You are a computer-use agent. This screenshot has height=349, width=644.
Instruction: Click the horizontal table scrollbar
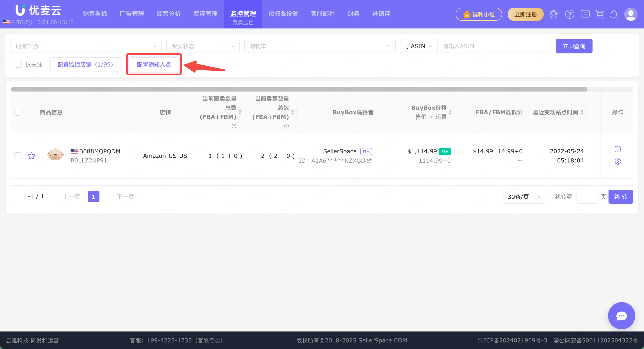pos(299,89)
